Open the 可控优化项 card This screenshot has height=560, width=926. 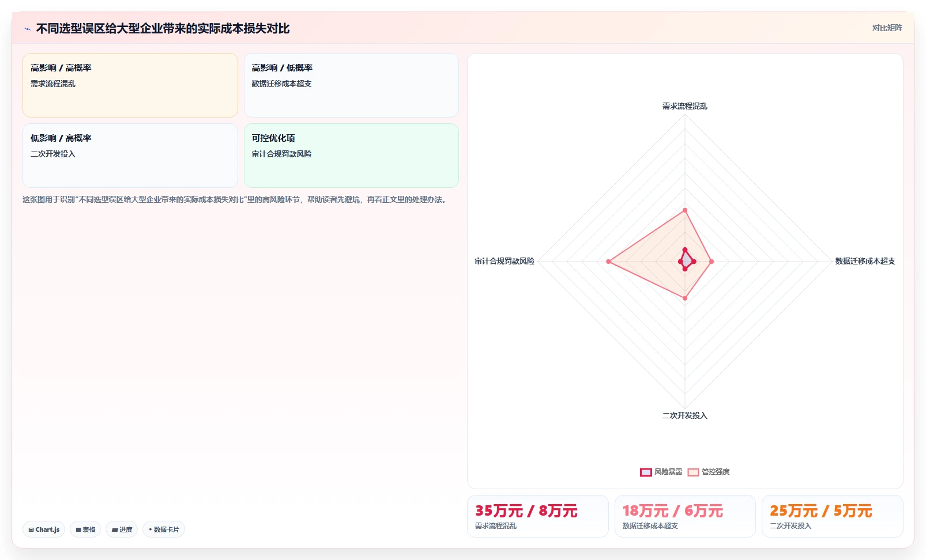coord(351,156)
